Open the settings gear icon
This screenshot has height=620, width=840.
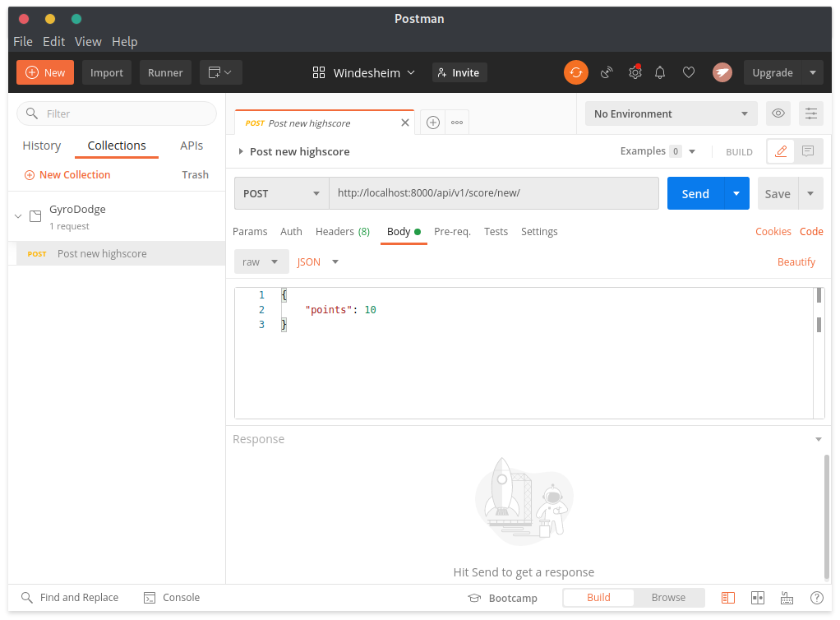(635, 72)
